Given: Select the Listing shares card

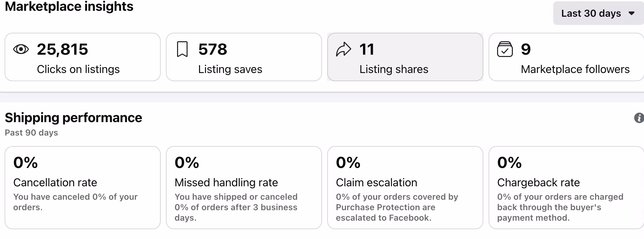Looking at the screenshot, I should click(x=405, y=57).
